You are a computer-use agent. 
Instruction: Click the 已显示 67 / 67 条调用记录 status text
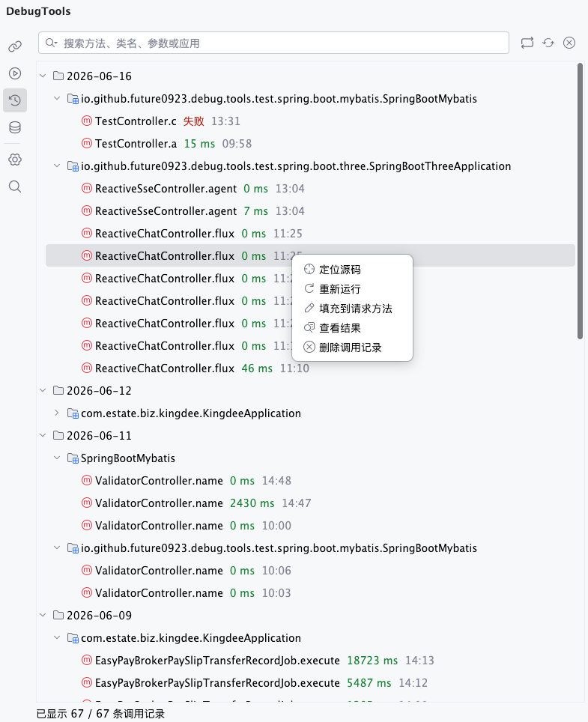pyautogui.click(x=100, y=714)
